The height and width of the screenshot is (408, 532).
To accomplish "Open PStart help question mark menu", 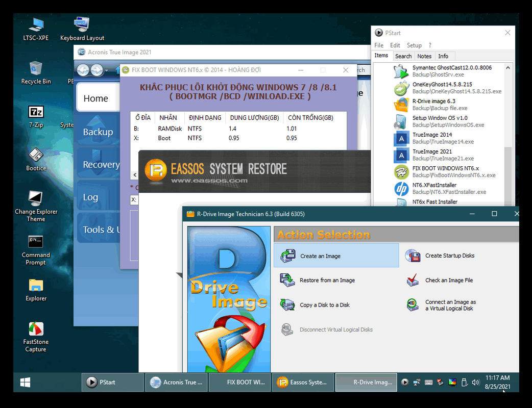I will pyautogui.click(x=430, y=45).
